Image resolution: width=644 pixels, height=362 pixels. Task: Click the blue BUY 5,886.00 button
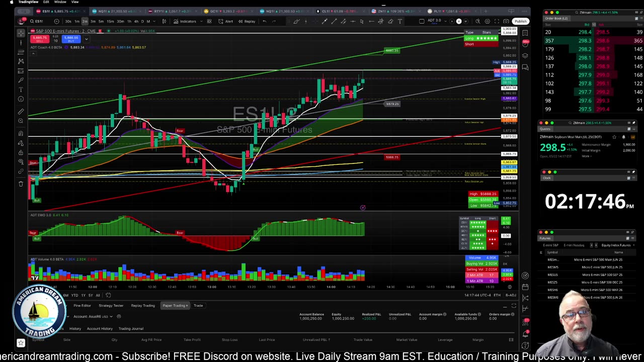coord(70,39)
